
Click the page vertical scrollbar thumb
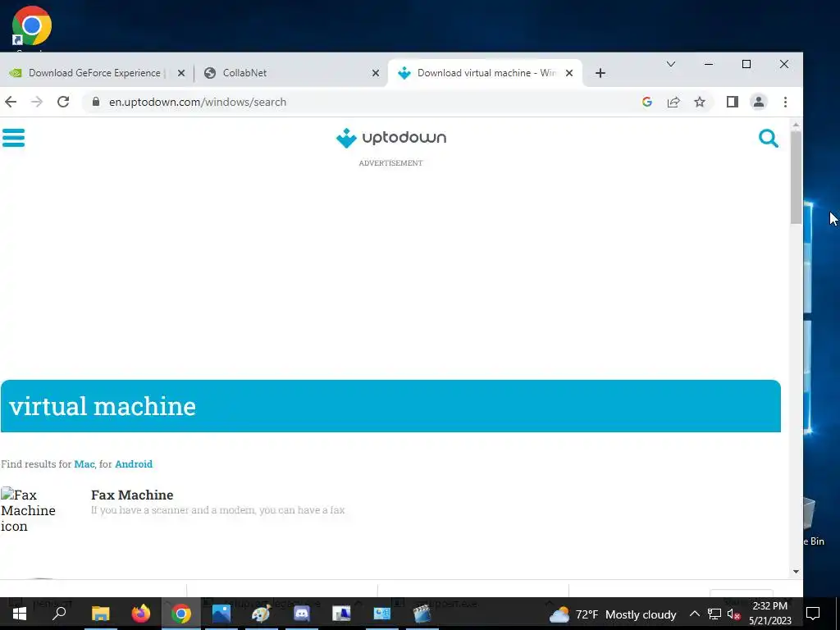[x=796, y=177]
